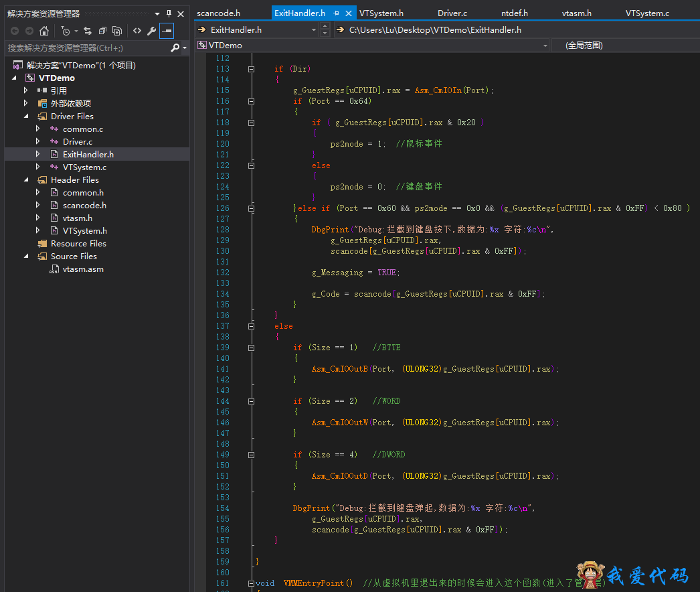Click the Home icon in Solution Explorer toolbar
This screenshot has width=700, height=592.
tap(43, 31)
